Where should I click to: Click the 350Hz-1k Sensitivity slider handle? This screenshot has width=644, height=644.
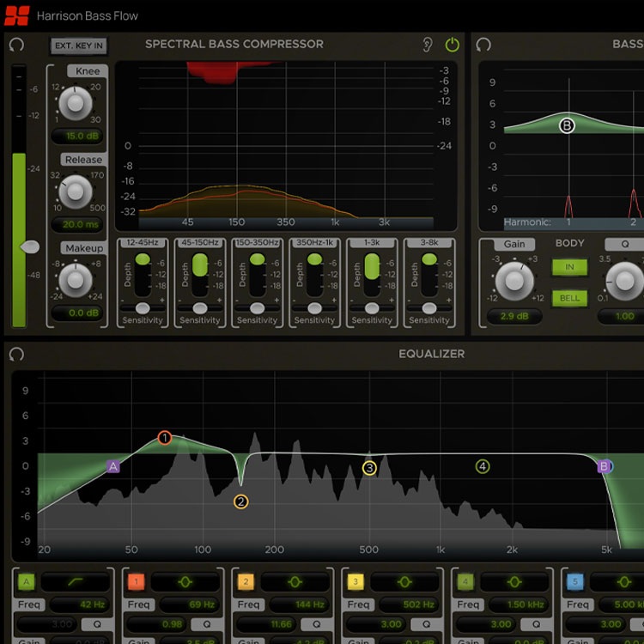click(x=314, y=308)
